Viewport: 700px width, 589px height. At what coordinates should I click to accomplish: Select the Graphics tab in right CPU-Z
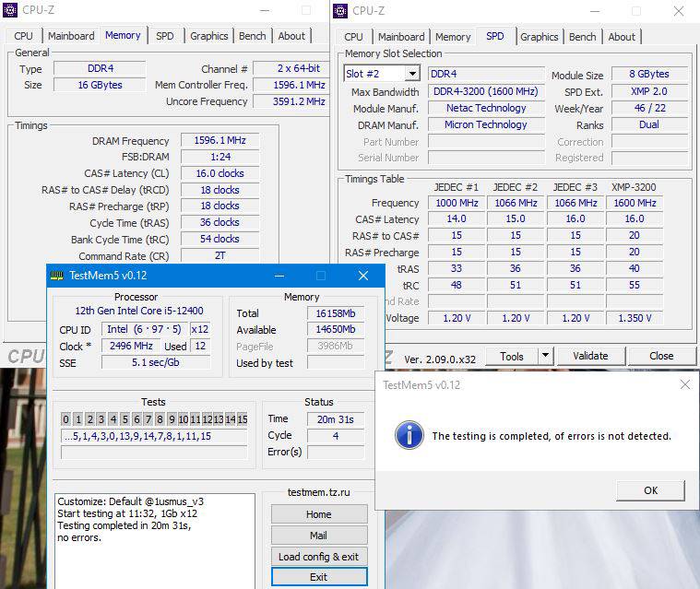(x=539, y=37)
